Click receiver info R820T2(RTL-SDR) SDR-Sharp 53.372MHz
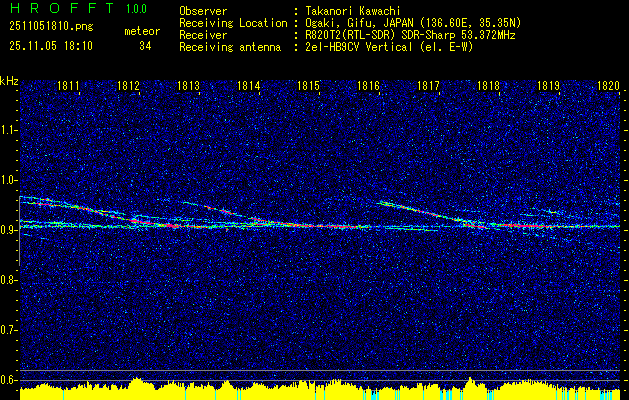 click(x=411, y=35)
